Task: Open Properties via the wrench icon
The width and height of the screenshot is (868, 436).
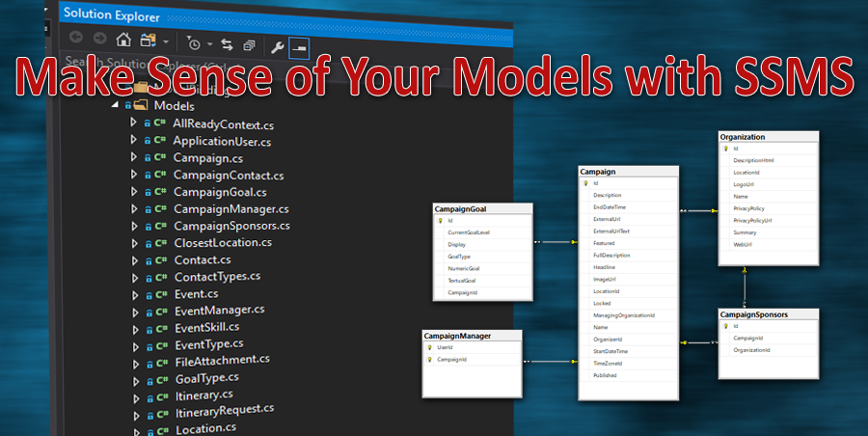Action: (277, 45)
